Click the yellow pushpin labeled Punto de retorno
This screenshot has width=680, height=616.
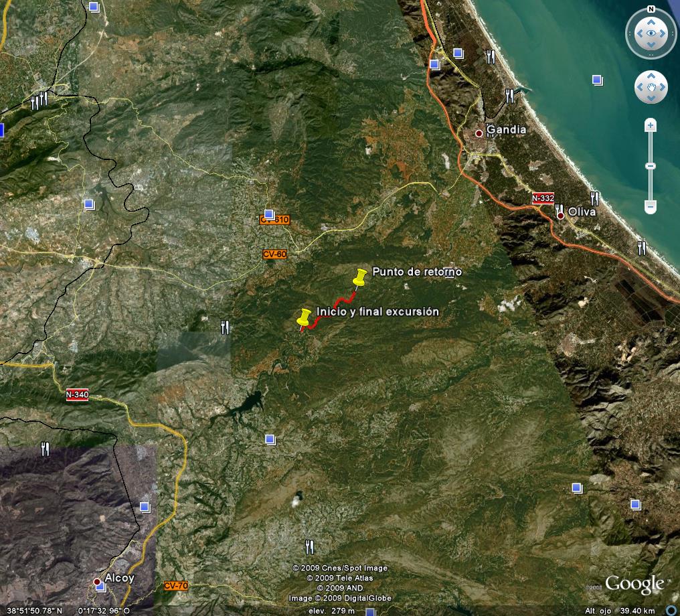point(360,278)
